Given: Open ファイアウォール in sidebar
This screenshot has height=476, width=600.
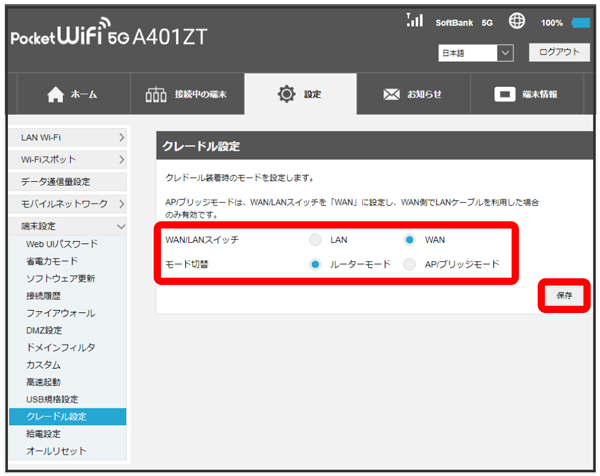Looking at the screenshot, I should click(x=60, y=313).
